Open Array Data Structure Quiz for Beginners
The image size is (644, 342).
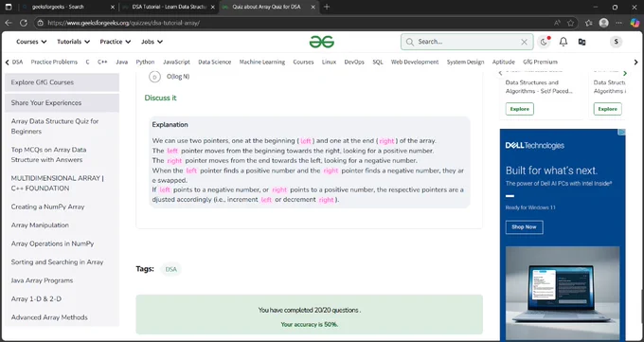coord(55,126)
